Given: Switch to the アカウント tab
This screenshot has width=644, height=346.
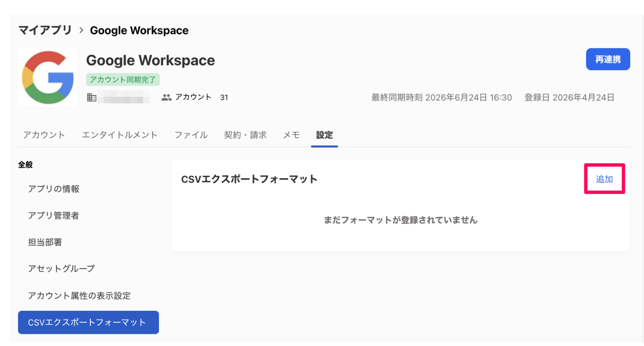Looking at the screenshot, I should [44, 135].
